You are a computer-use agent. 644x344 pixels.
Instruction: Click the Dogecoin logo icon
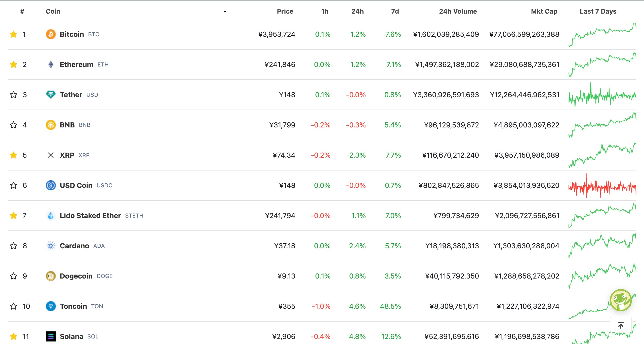pyautogui.click(x=51, y=276)
